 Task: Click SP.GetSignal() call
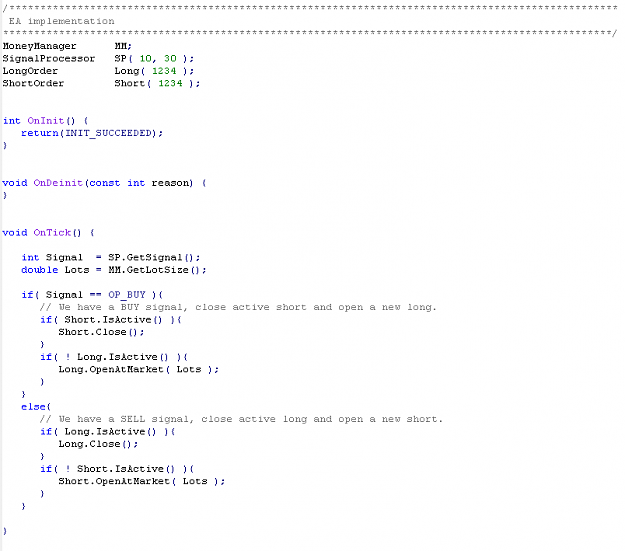pos(154,258)
